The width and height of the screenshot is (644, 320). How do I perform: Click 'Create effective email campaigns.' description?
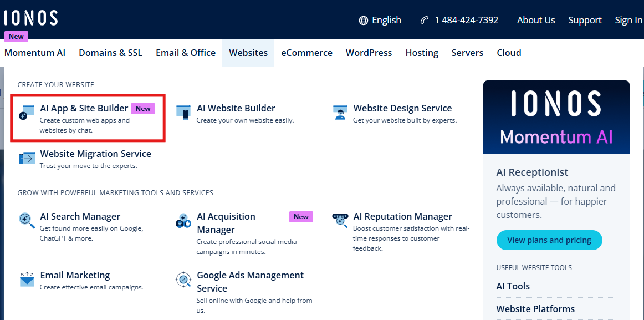point(91,287)
